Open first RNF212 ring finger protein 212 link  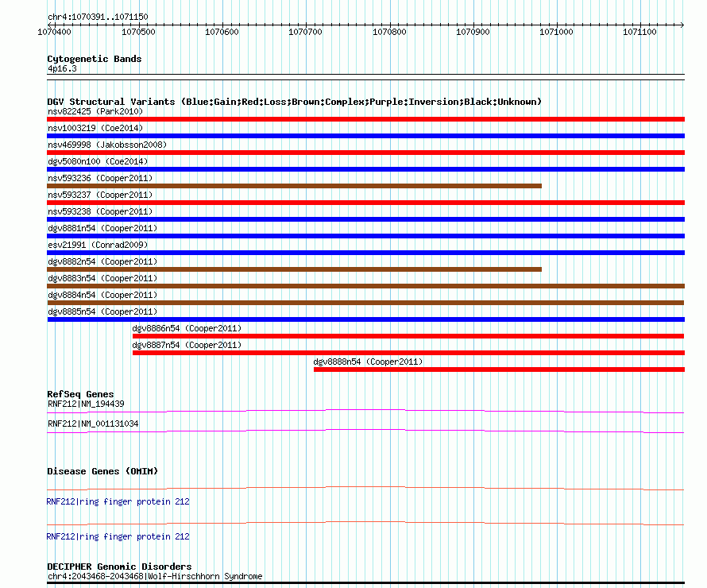click(x=118, y=501)
